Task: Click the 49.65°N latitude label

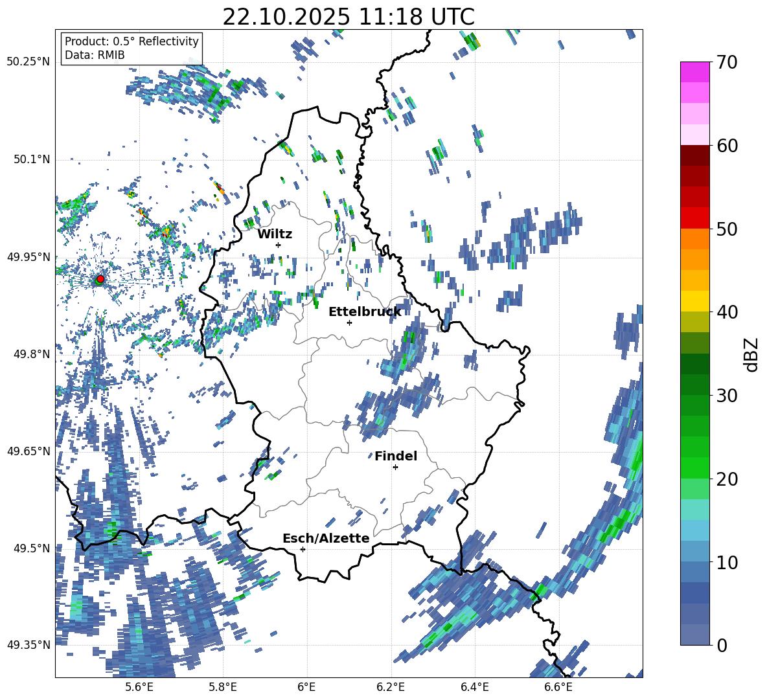Action: pos(29,451)
